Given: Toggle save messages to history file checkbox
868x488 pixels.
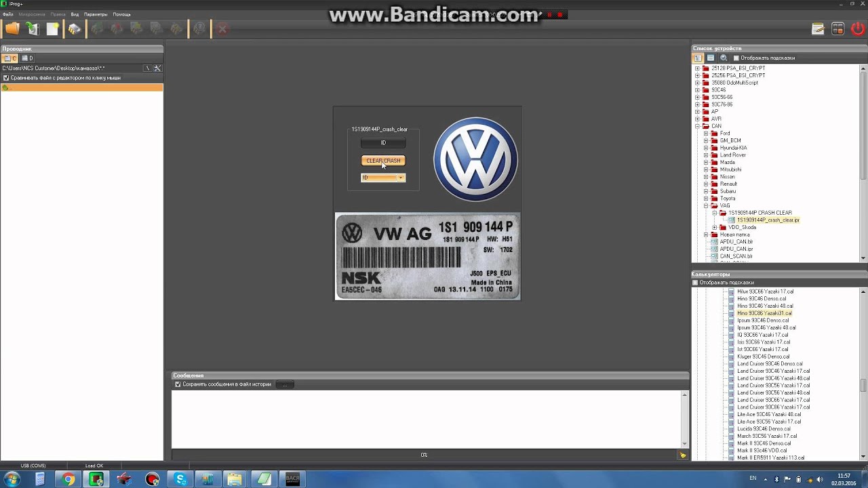Looking at the screenshot, I should 178,384.
